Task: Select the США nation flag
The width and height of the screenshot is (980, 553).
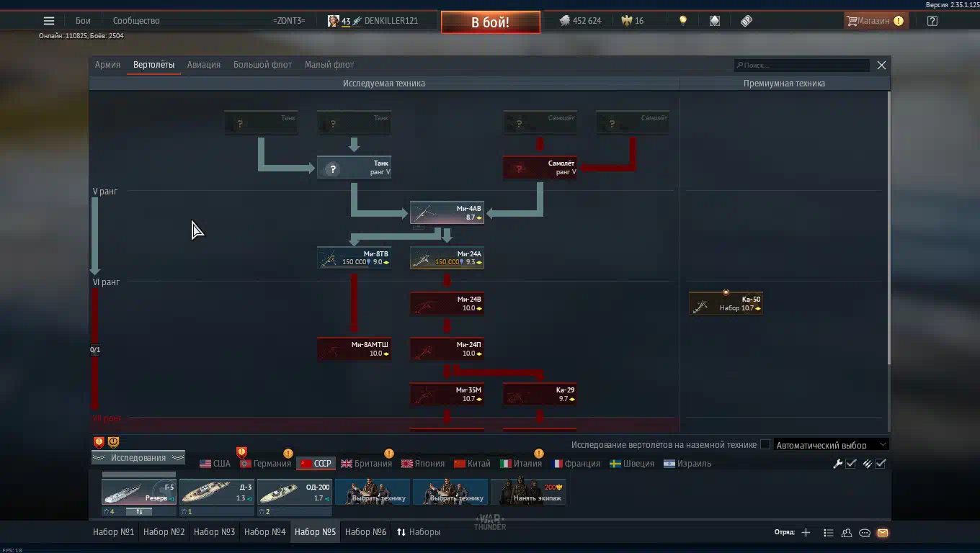Action: pos(215,464)
